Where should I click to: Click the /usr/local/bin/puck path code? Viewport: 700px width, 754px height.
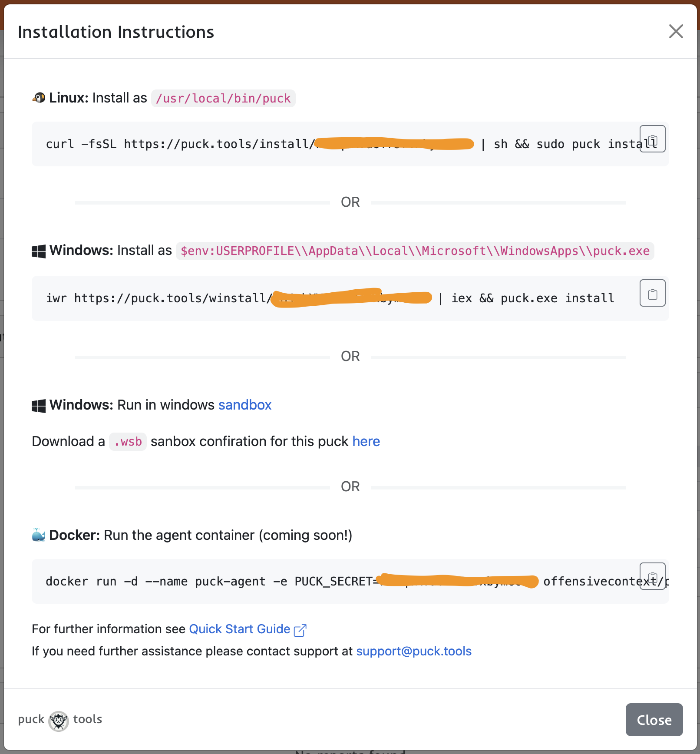click(223, 99)
